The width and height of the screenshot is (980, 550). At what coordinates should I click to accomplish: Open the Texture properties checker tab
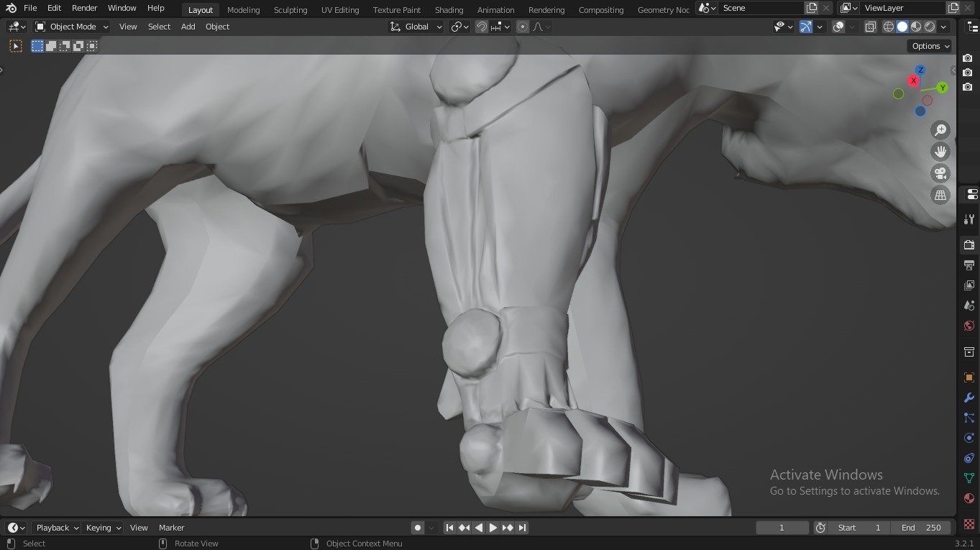pos(969,524)
